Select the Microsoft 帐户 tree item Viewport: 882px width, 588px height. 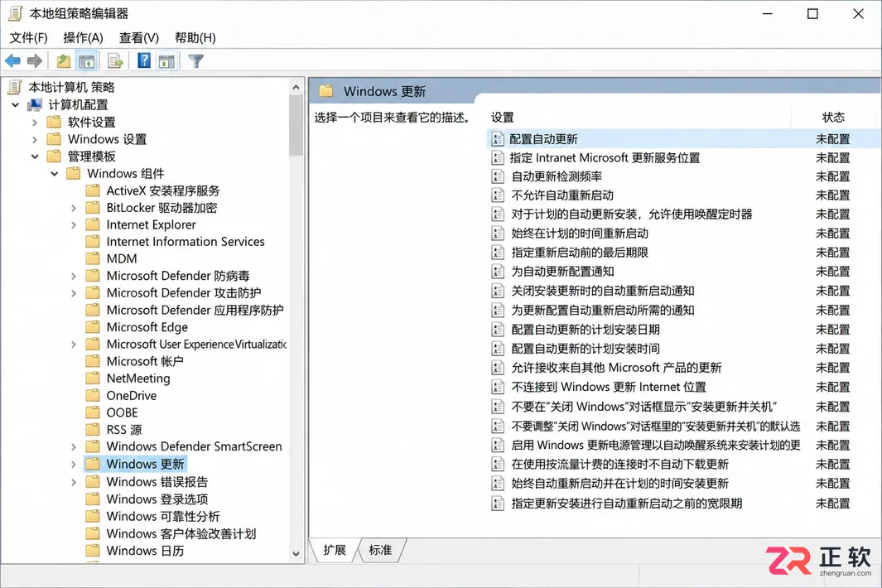[145, 361]
